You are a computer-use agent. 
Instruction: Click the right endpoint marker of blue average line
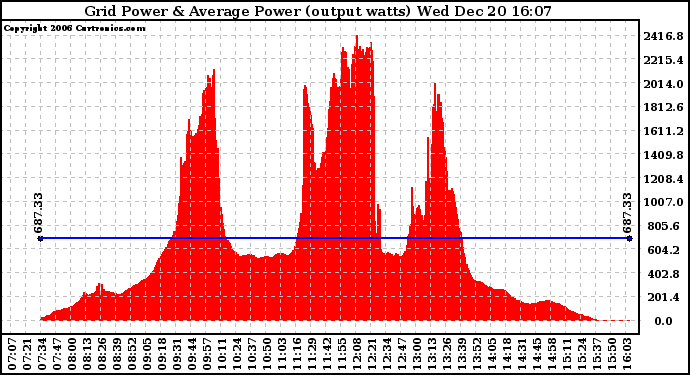[x=629, y=239]
